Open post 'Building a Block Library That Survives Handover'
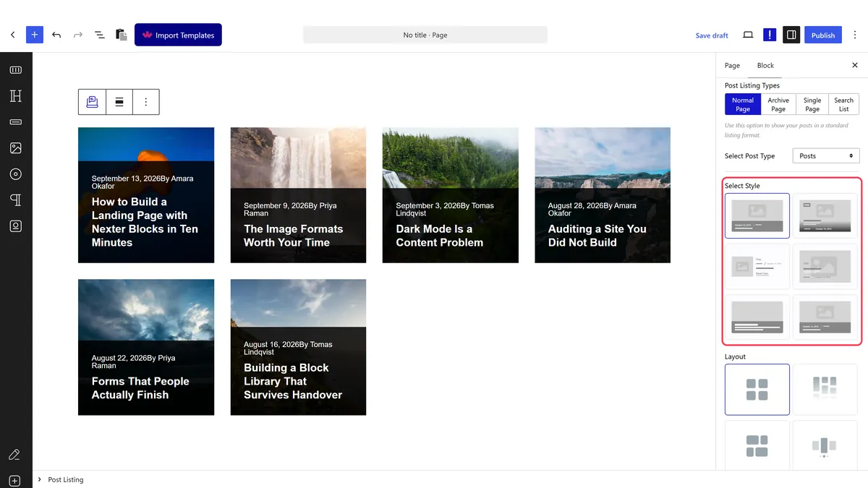Viewport: 868px width, 488px height. [293, 381]
